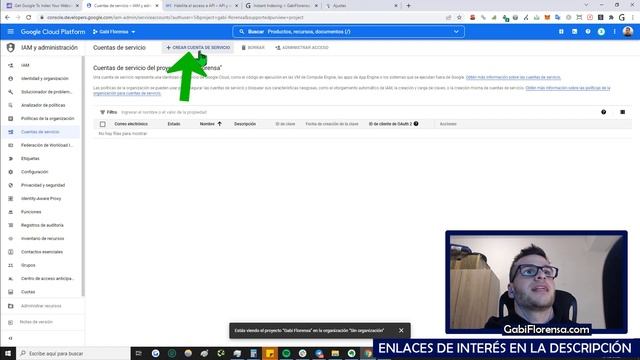Open Identity-Aware Proxy in the sidebar
Viewport: 640px width, 360px height.
[x=41, y=198]
